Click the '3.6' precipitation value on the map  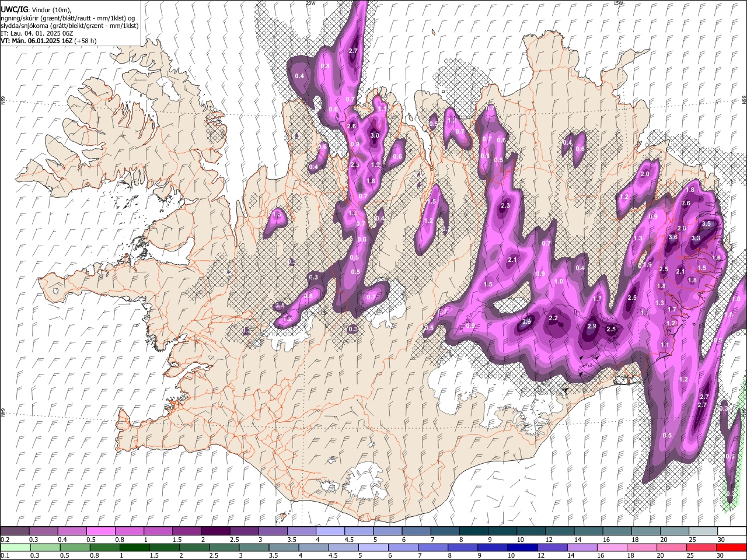coord(673,237)
